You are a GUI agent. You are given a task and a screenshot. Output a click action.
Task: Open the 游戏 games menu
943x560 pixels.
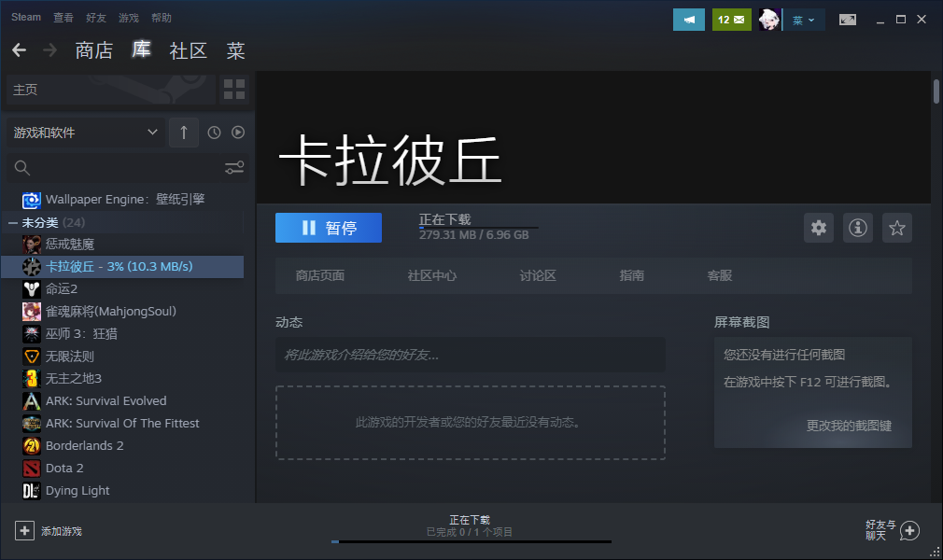tap(129, 18)
